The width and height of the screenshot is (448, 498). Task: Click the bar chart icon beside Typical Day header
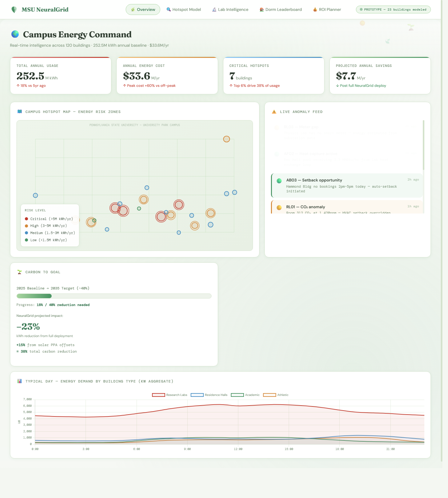[20, 381]
